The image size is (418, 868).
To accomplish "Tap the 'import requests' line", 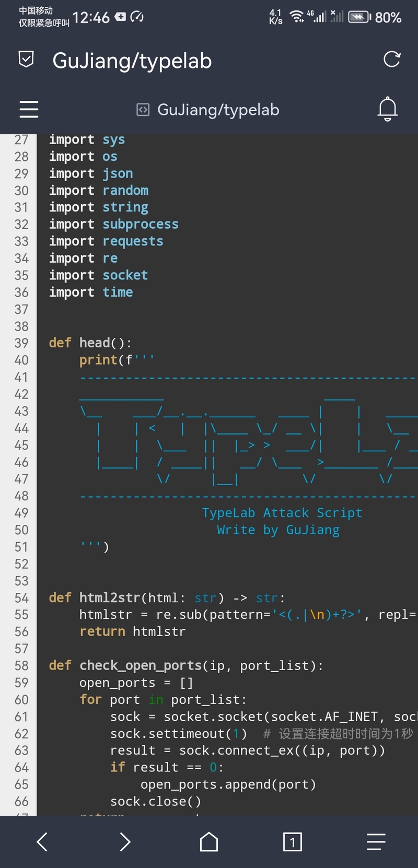I will tap(106, 241).
